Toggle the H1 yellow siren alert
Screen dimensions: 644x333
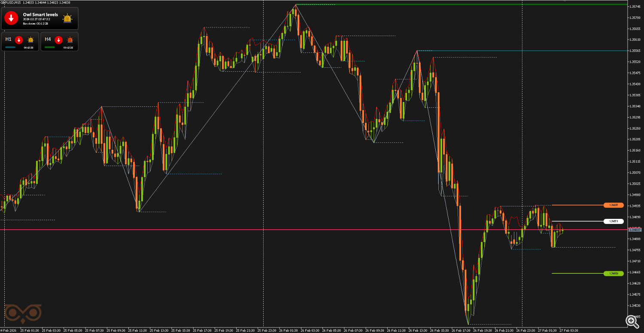[x=30, y=40]
